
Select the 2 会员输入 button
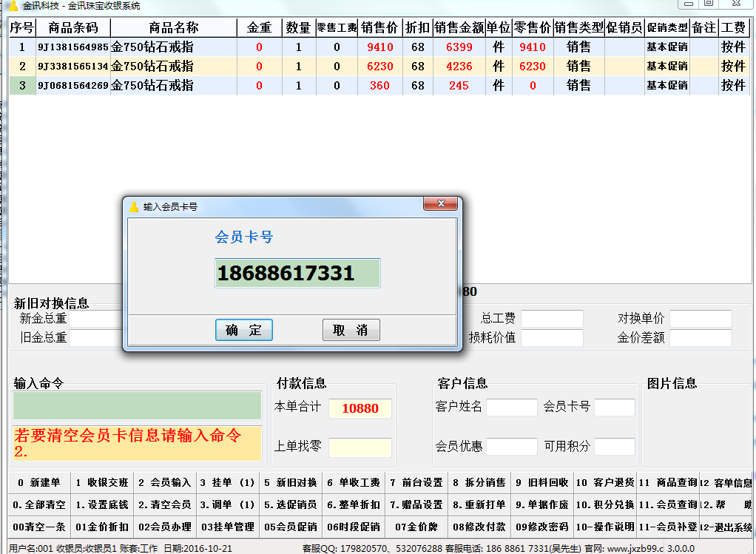[x=165, y=483]
